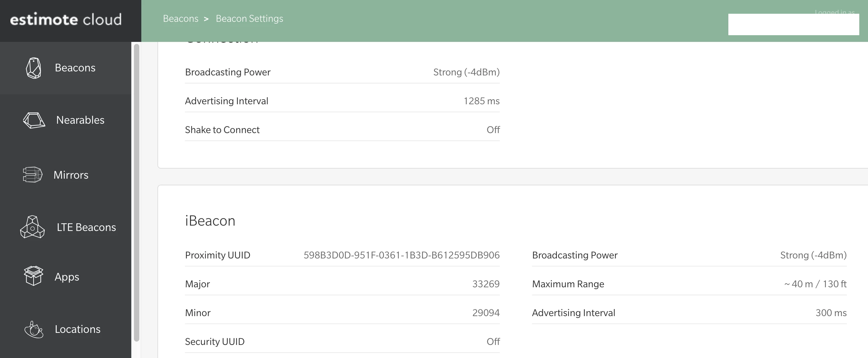Click the Apps box icon in the sidebar
Image resolution: width=868 pixels, height=358 pixels.
pos(33,276)
